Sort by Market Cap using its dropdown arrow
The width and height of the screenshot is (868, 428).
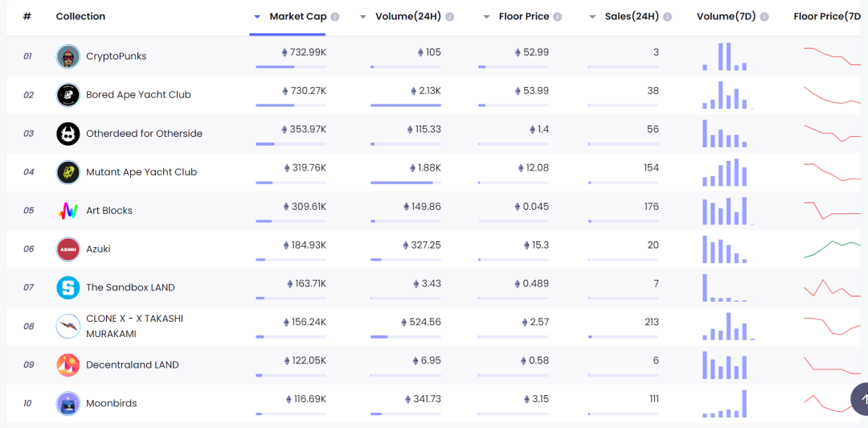click(x=257, y=17)
